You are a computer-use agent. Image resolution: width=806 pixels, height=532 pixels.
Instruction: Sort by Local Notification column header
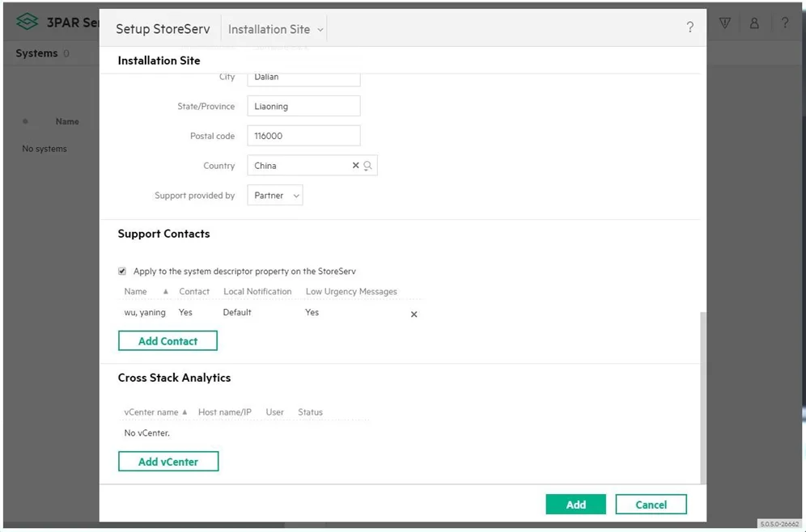pos(257,291)
